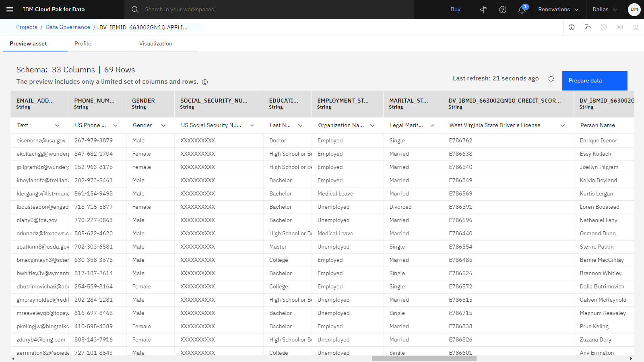Click the EMPLOYMENT_ST... column header
This screenshot has height=362, width=644.
347,104
